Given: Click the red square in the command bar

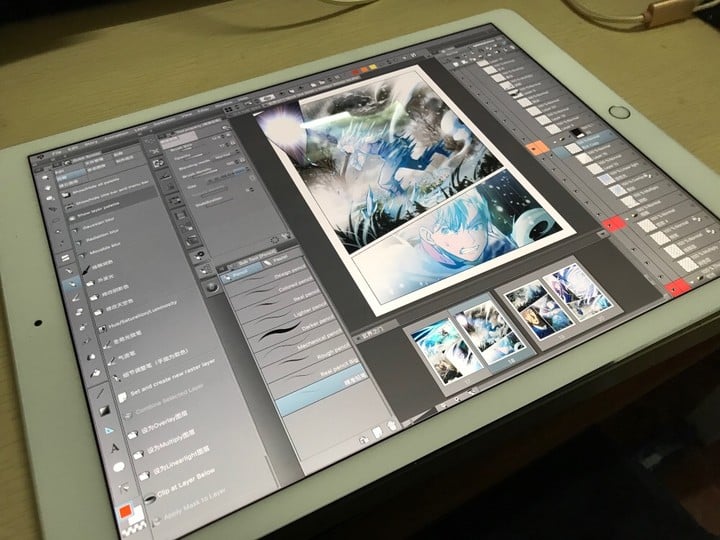Looking at the screenshot, I should [355, 73].
